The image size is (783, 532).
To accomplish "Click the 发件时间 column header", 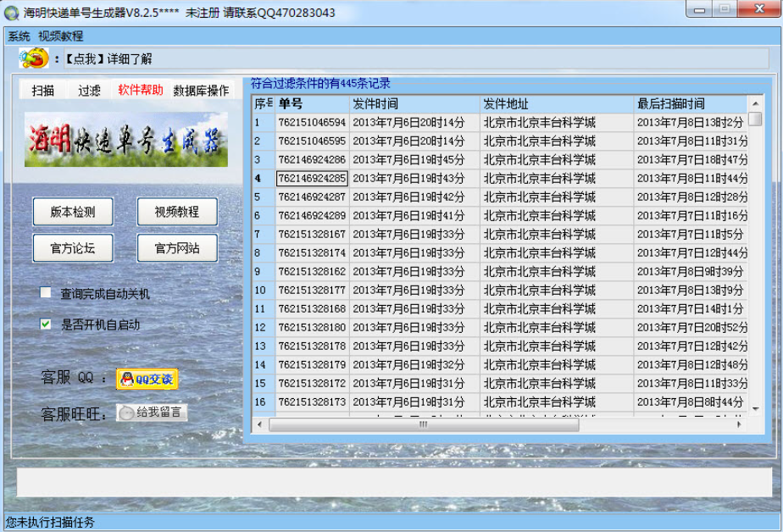I will click(x=415, y=103).
